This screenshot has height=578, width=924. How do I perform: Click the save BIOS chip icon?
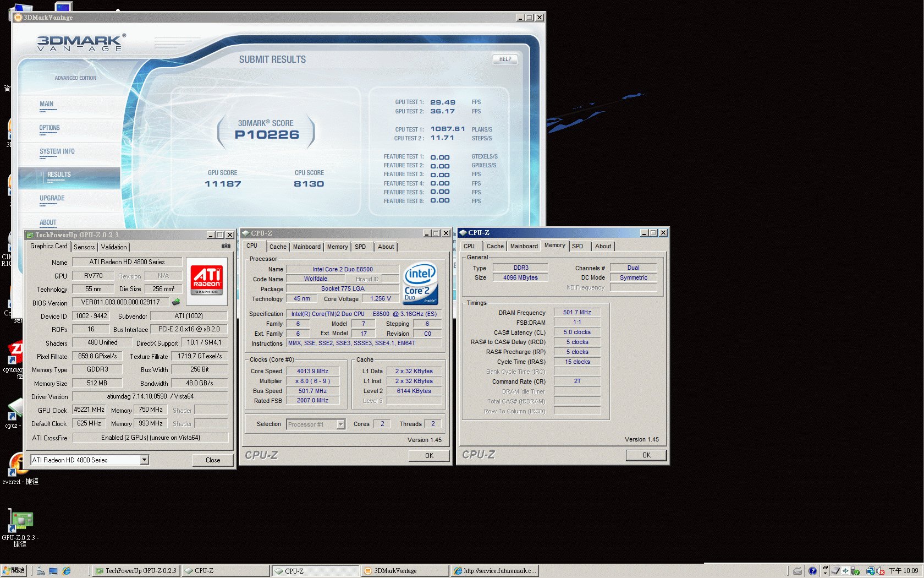(x=176, y=302)
